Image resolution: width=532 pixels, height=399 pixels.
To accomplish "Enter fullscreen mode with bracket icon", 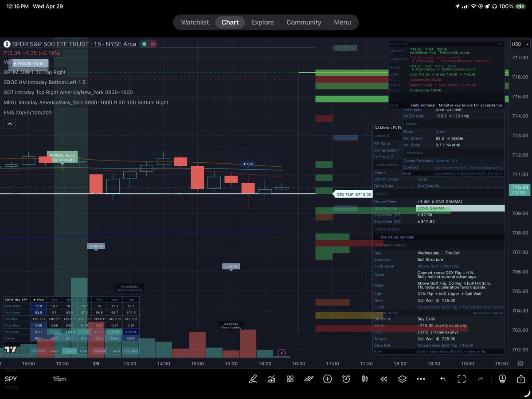I will [462, 379].
